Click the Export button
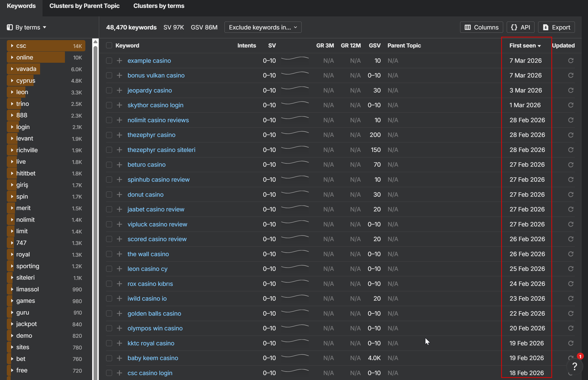This screenshot has width=588, height=380. (x=556, y=27)
